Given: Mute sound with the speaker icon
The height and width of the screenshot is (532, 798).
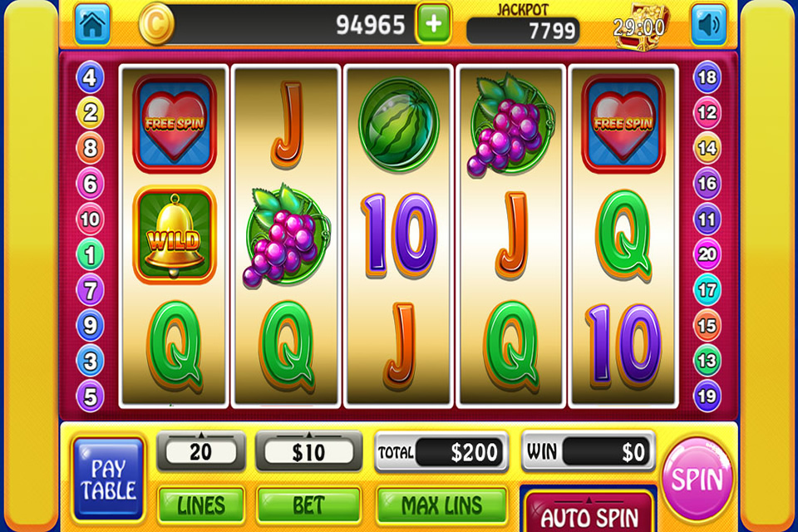Looking at the screenshot, I should [x=708, y=24].
